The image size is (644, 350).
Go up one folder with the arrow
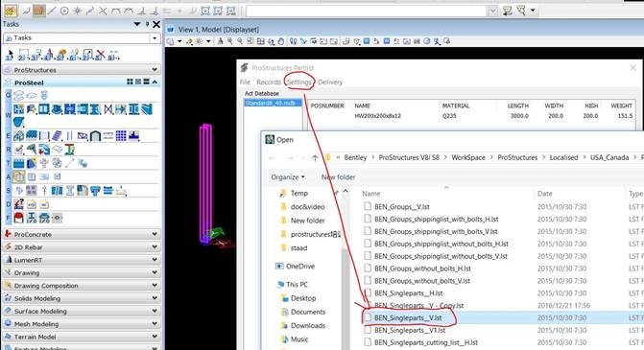click(x=315, y=157)
